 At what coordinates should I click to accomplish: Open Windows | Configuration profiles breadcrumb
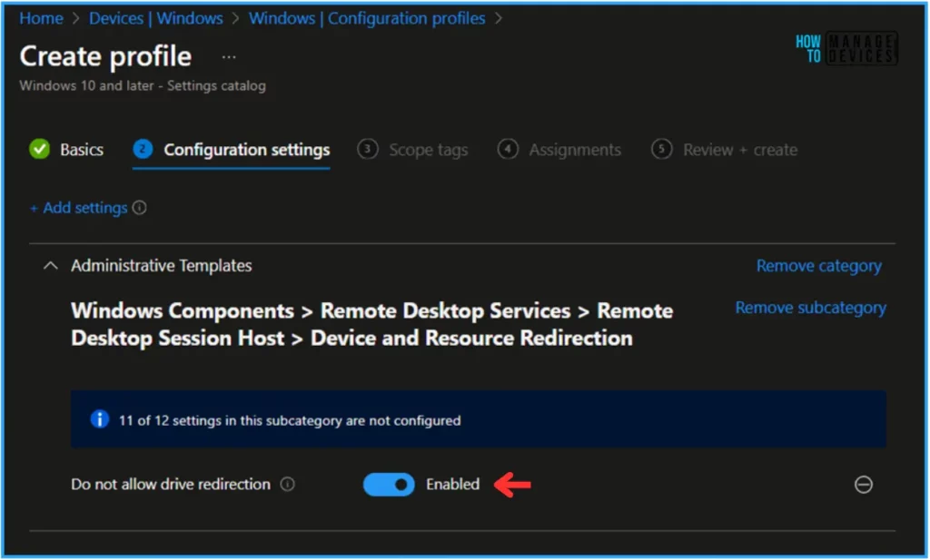tap(367, 18)
